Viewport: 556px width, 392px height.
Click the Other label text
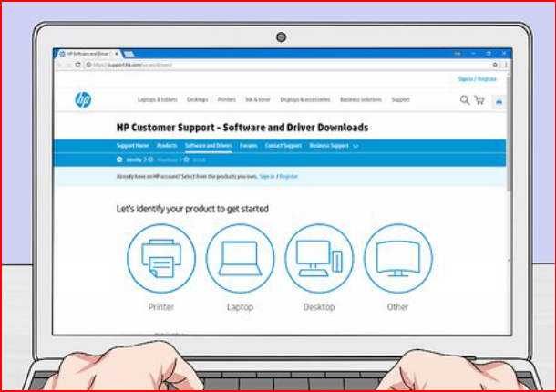pos(397,307)
